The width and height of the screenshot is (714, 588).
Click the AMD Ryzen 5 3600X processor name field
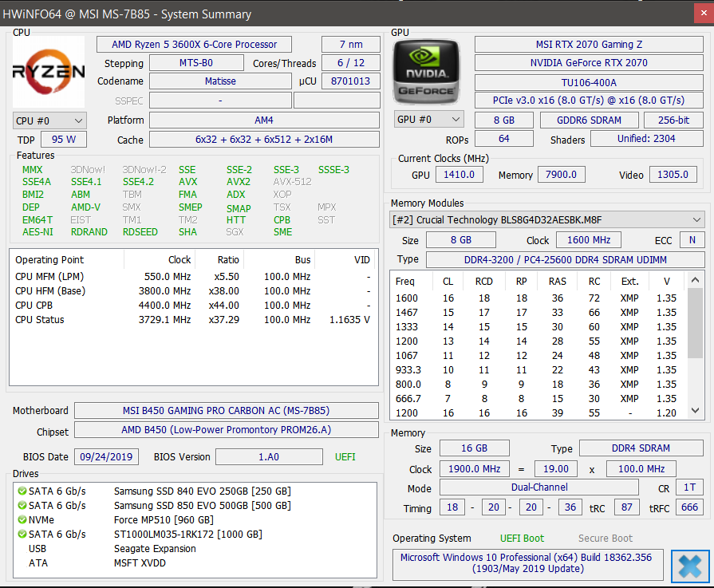pos(195,45)
